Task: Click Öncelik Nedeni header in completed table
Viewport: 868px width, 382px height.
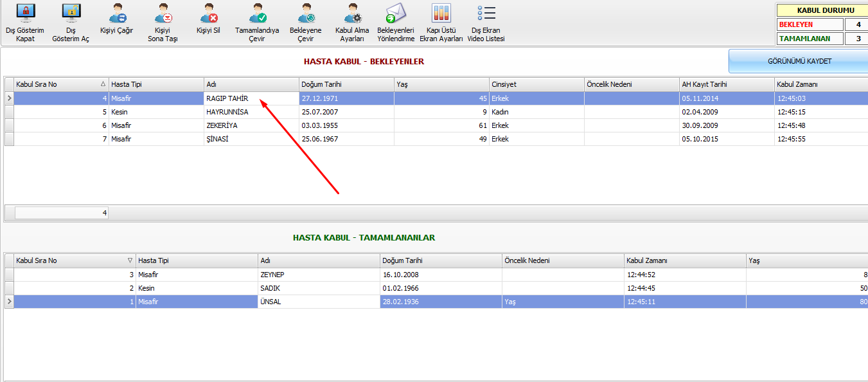Action: point(562,260)
